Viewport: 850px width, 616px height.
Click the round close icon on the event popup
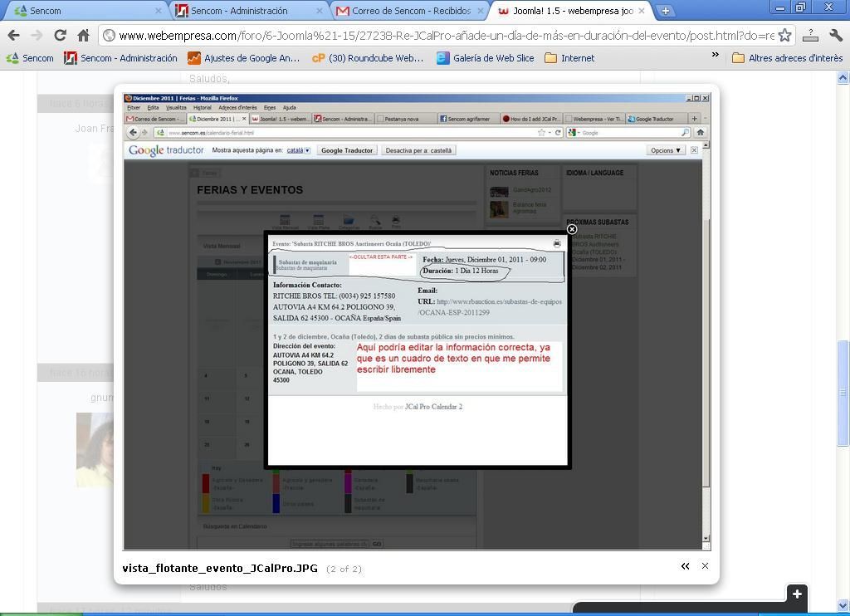(x=571, y=229)
